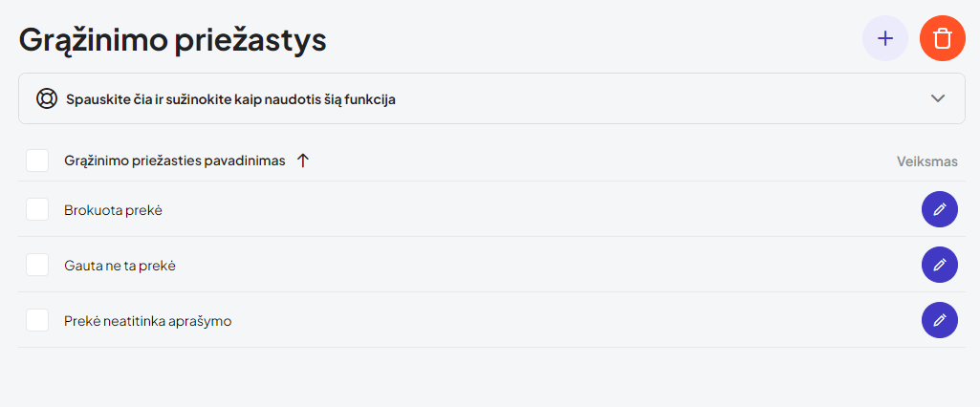The width and height of the screenshot is (980, 407).
Task: Edit the Brokuota prekė entry
Action: [x=939, y=209]
